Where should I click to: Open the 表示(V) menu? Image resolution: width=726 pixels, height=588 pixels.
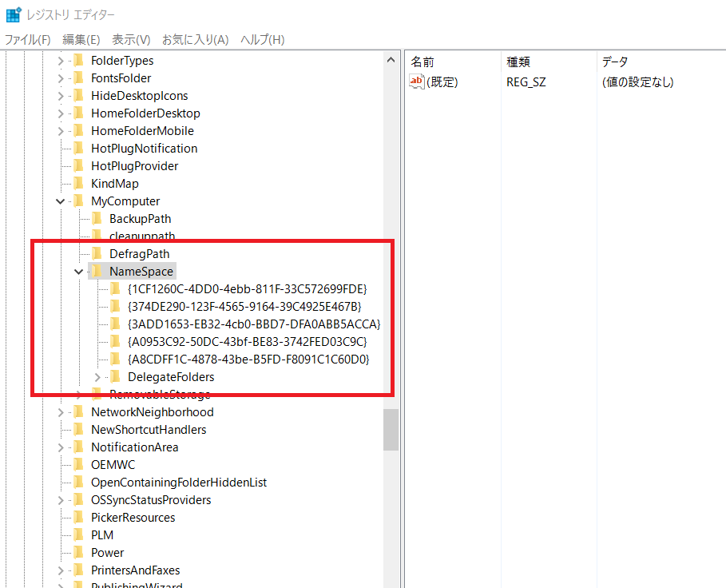[131, 40]
